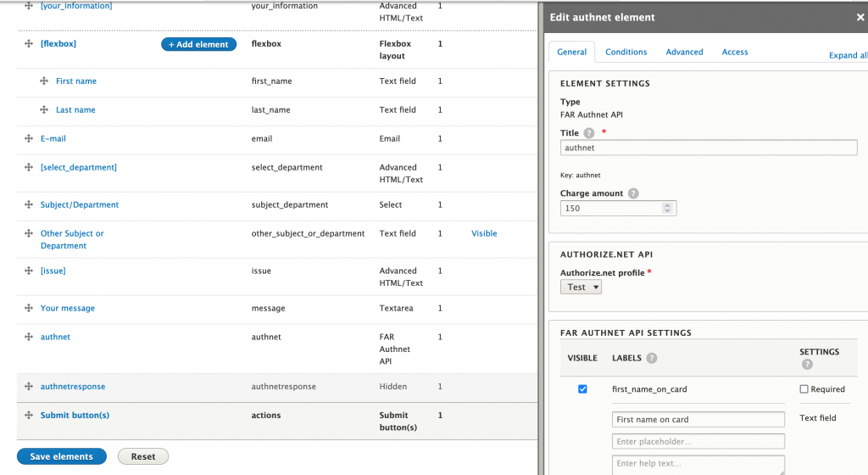Open the Subject/Department element link
Viewport: 868px width, 475px height.
(x=80, y=205)
